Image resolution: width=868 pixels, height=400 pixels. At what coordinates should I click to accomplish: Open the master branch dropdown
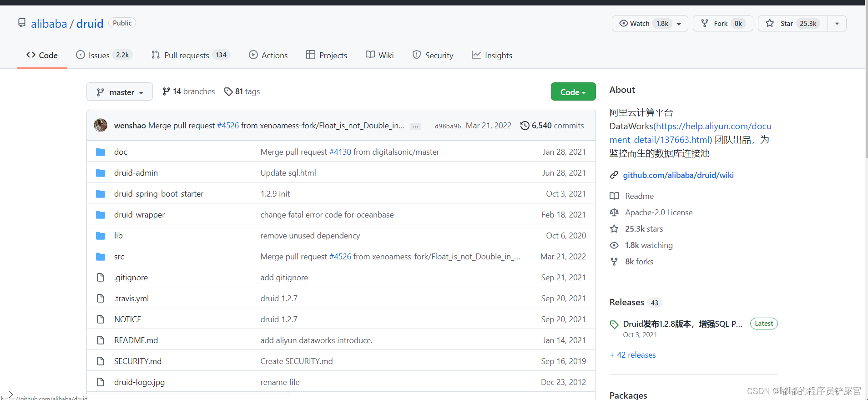point(120,92)
